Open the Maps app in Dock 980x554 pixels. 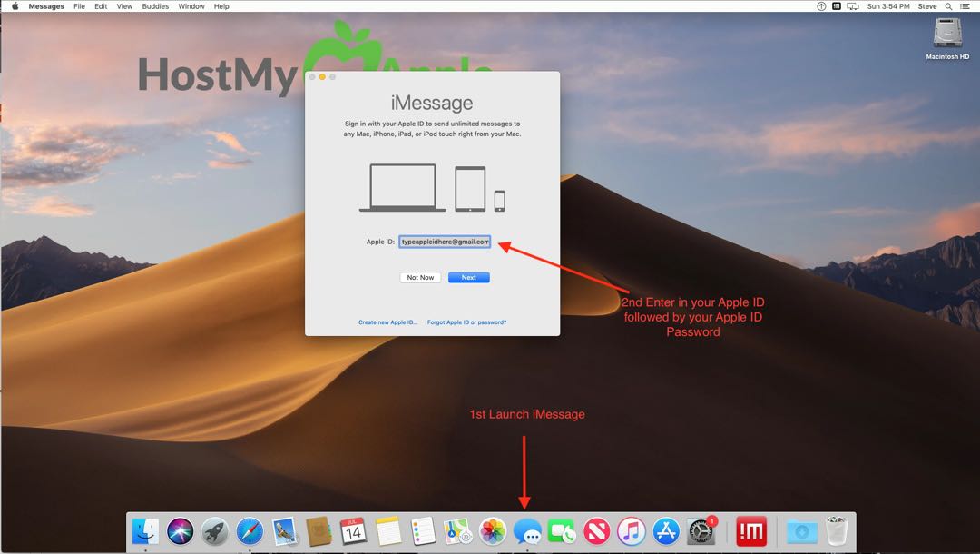coord(457,532)
